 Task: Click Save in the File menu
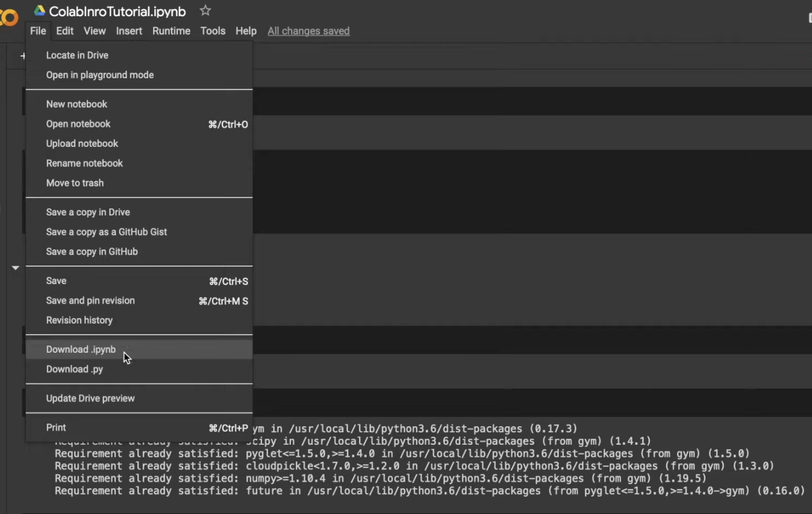[x=139, y=280]
